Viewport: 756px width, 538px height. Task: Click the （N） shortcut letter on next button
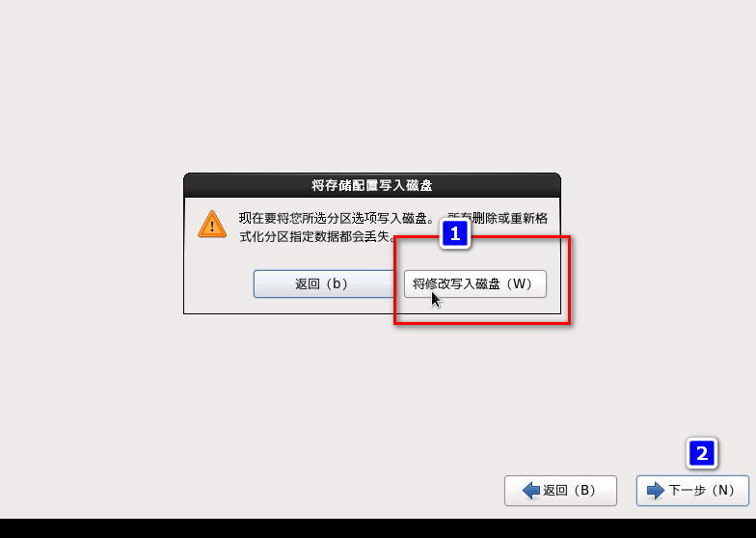pyautogui.click(x=722, y=490)
